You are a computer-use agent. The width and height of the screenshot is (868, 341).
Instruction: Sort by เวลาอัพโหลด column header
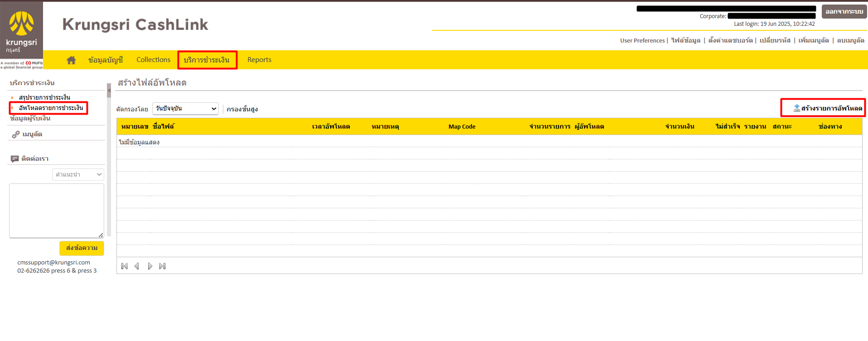331,126
